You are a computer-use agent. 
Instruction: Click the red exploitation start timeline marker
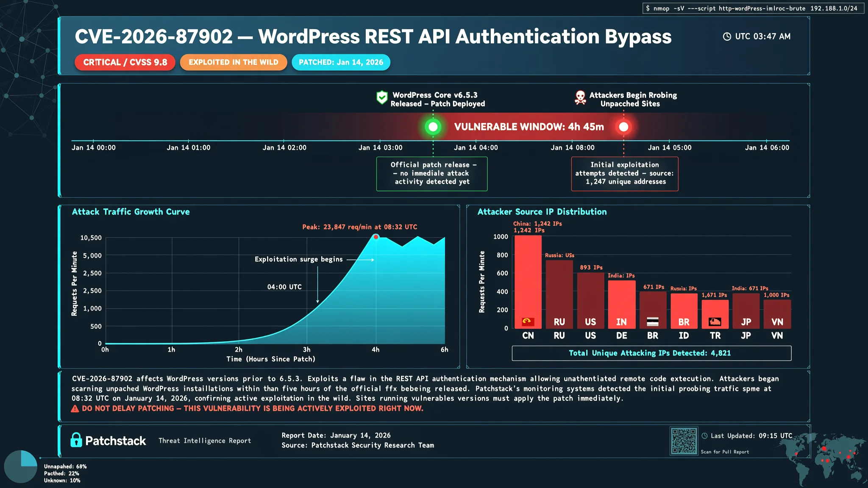pos(623,127)
